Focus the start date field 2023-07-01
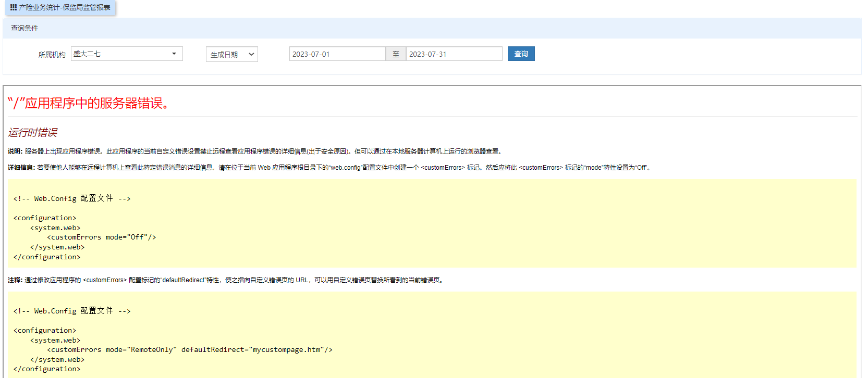 pyautogui.click(x=337, y=54)
